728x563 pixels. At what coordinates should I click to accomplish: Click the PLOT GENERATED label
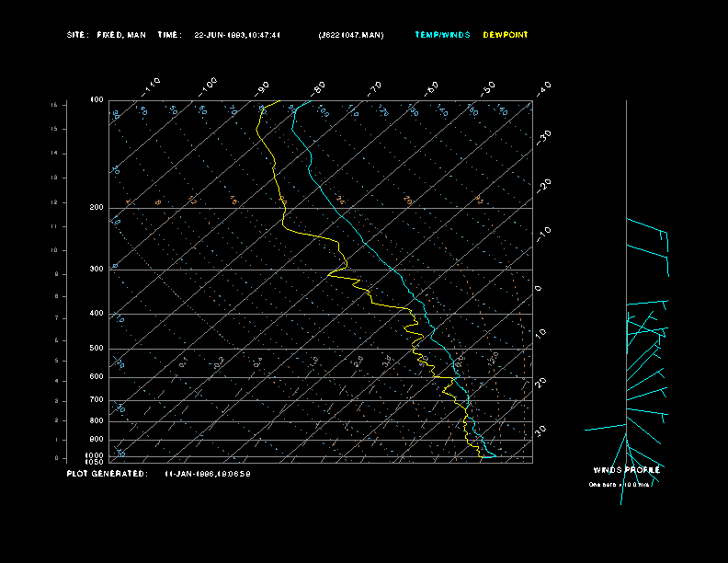pos(107,474)
